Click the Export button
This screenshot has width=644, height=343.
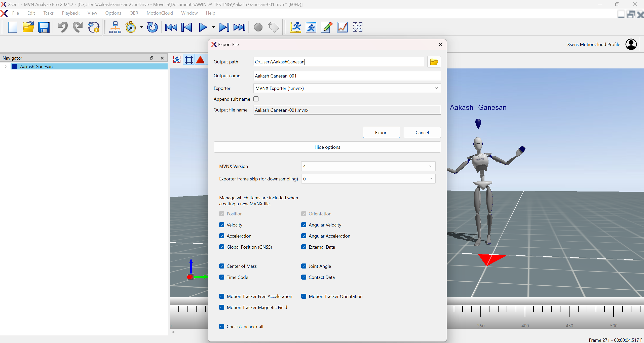[x=381, y=132]
